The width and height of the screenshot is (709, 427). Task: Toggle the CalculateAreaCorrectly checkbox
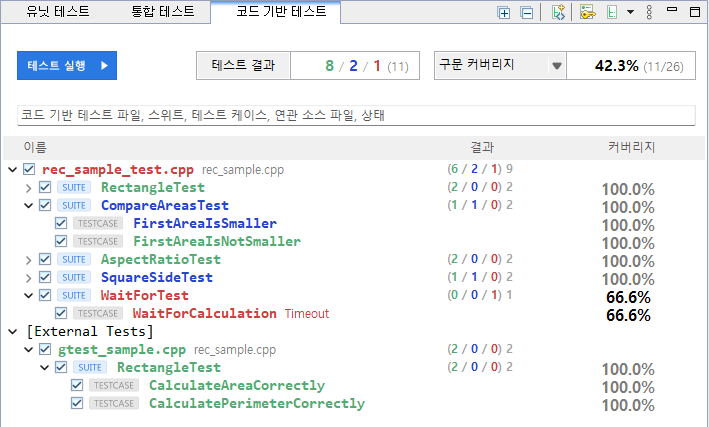[77, 385]
